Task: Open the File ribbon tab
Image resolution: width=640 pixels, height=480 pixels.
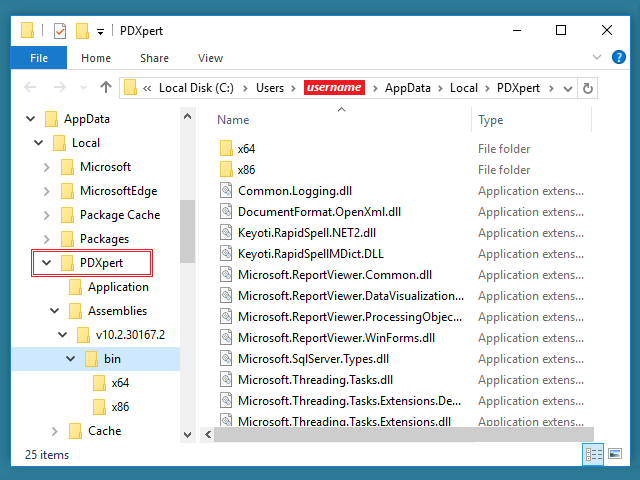Action: (x=39, y=58)
